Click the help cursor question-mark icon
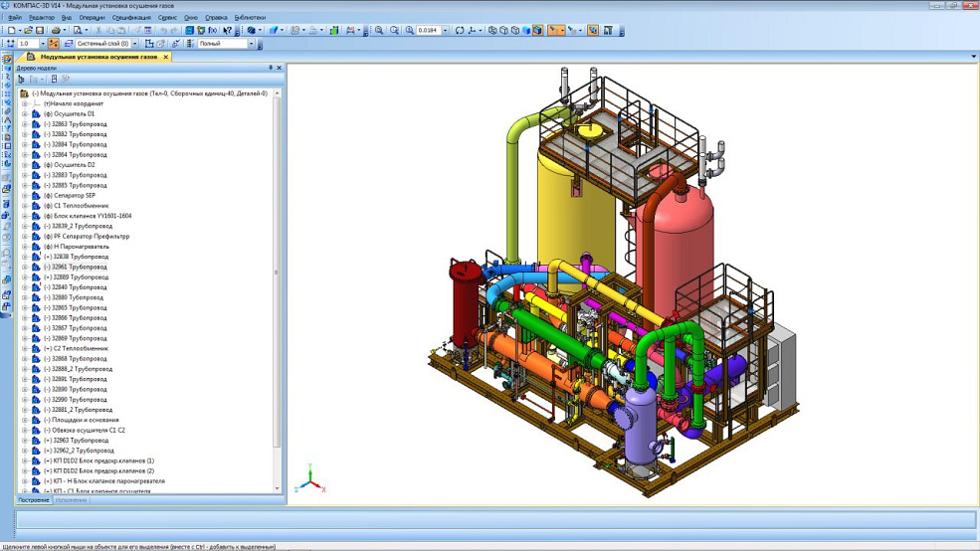Screen dimensions: 980x551 point(228,31)
